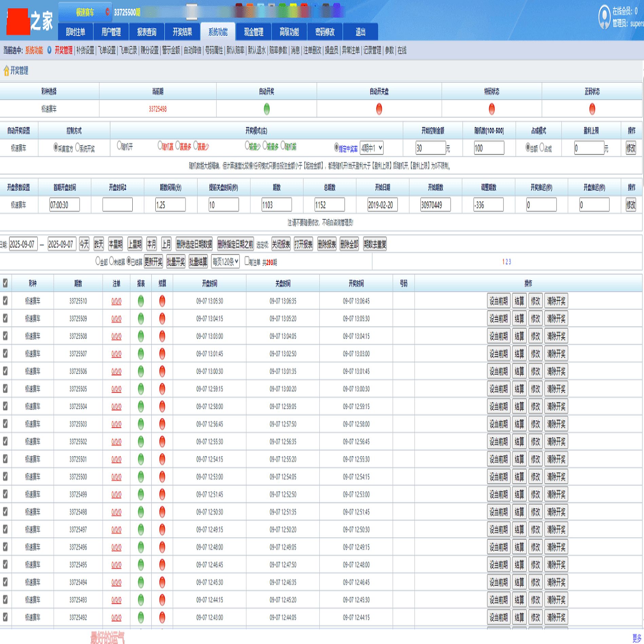Click the green 自动开奖 status light
Image resolution: width=644 pixels, height=644 pixels.
click(x=267, y=109)
